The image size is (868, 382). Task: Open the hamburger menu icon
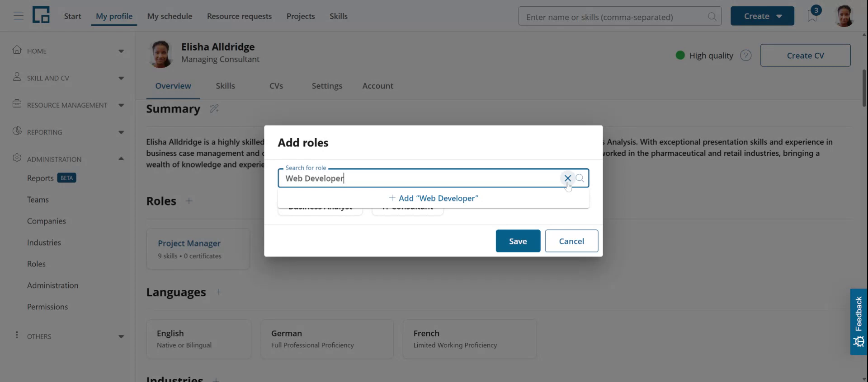[x=18, y=16]
